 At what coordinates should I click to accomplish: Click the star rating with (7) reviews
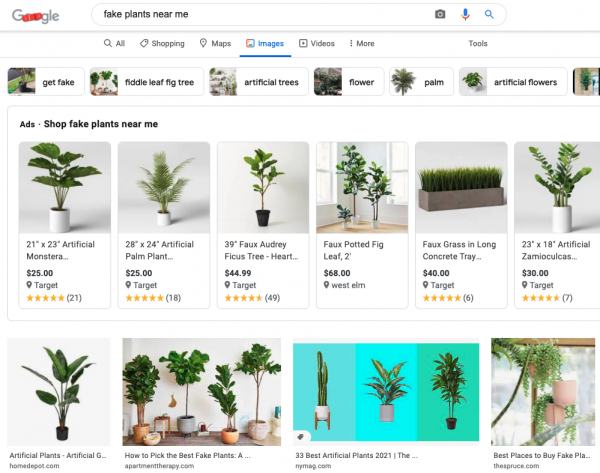point(547,298)
